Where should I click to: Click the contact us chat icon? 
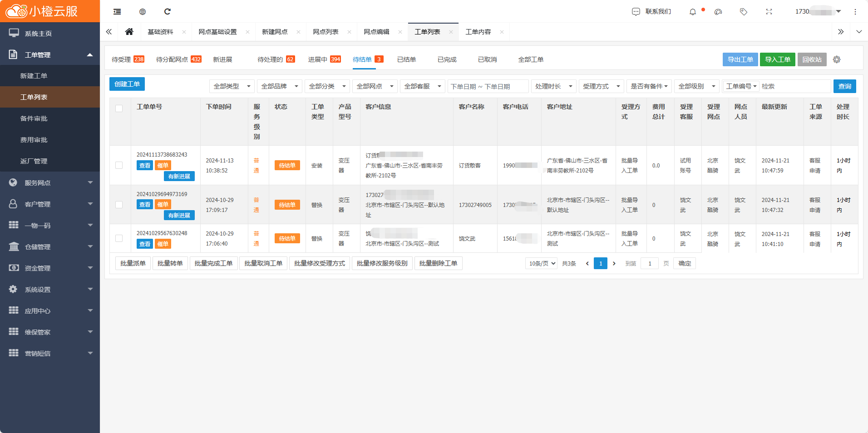click(x=636, y=12)
